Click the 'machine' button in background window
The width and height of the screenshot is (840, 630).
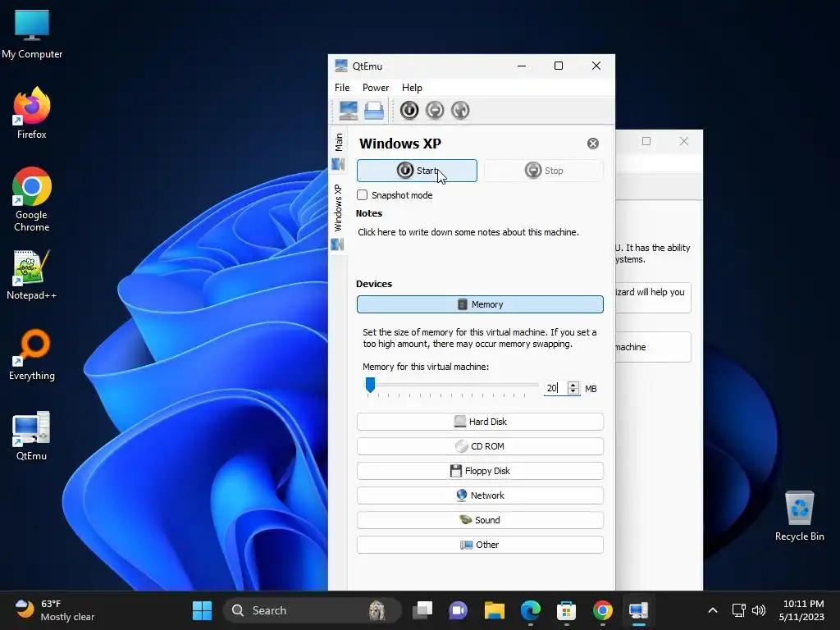653,347
